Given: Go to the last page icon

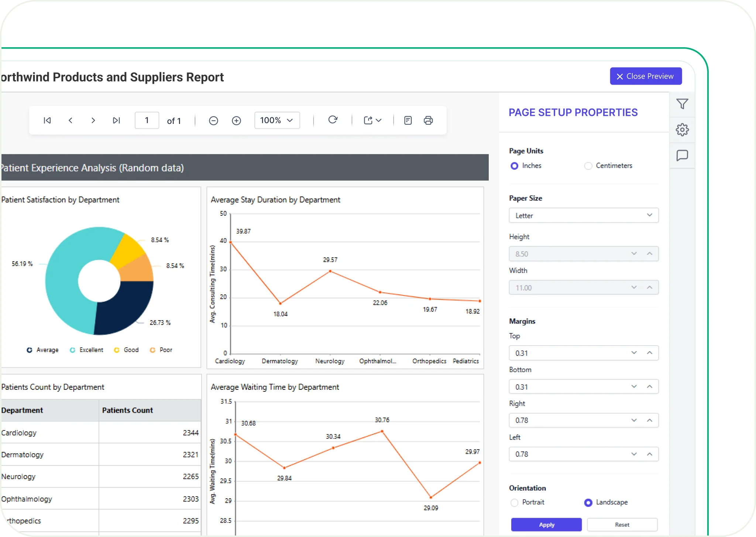Looking at the screenshot, I should (x=116, y=121).
